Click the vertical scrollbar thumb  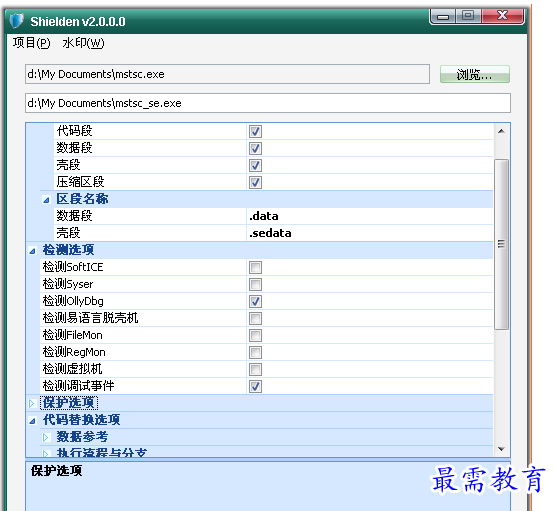point(501,244)
